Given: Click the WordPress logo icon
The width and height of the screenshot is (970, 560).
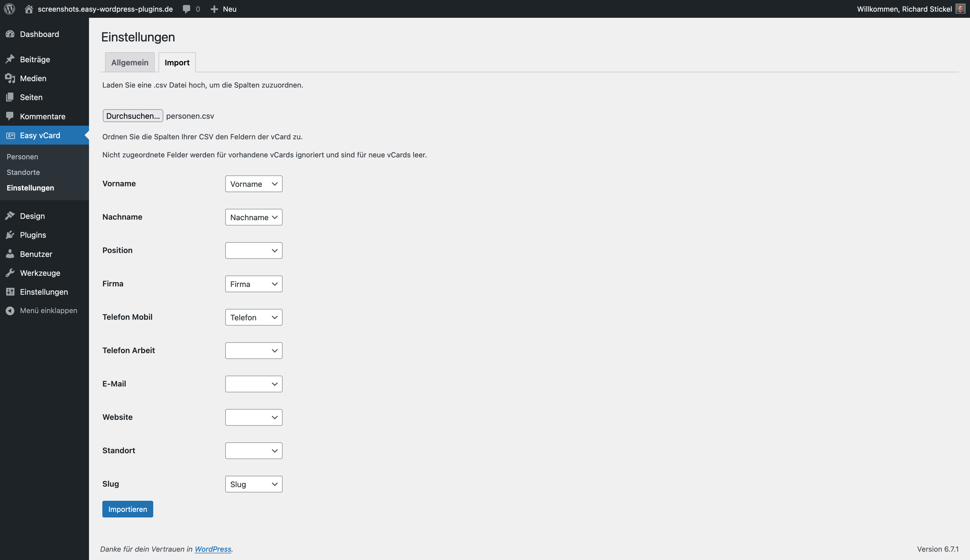Looking at the screenshot, I should coord(10,9).
